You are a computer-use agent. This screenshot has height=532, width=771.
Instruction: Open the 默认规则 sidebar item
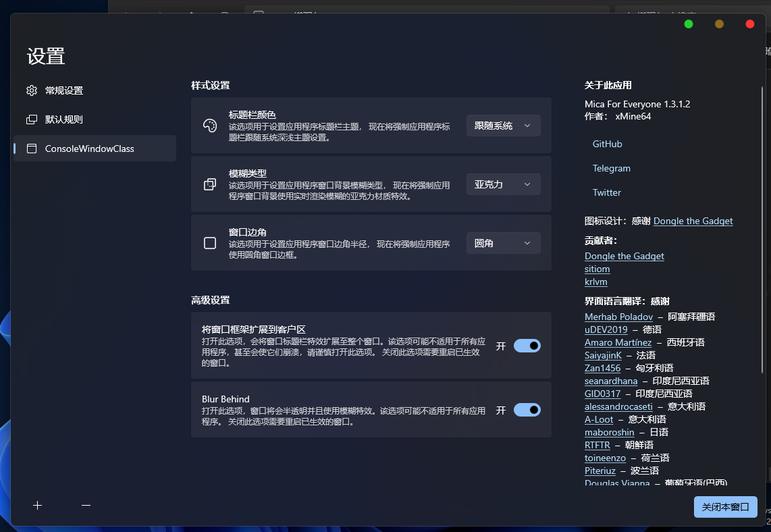64,119
